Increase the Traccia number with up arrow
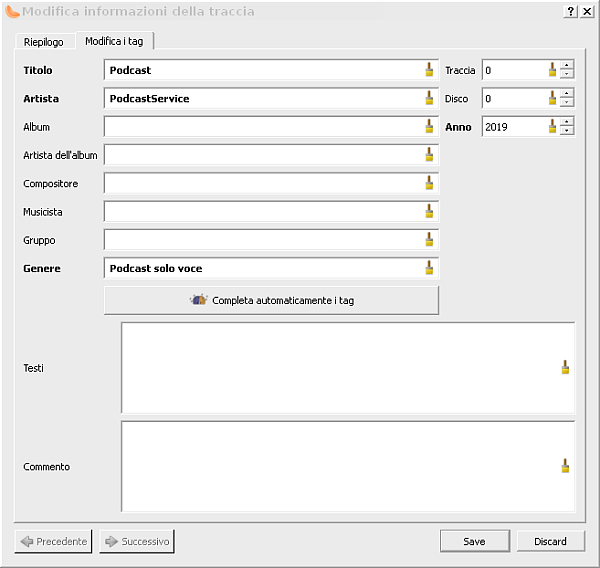Image resolution: width=600 pixels, height=568 pixels. [567, 66]
